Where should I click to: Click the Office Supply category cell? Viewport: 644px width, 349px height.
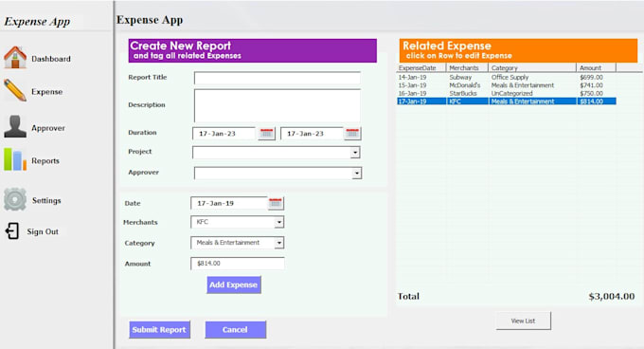tap(510, 77)
